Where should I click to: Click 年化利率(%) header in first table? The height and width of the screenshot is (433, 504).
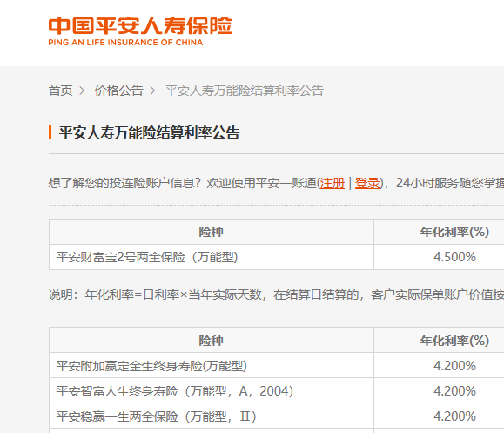[x=454, y=232]
